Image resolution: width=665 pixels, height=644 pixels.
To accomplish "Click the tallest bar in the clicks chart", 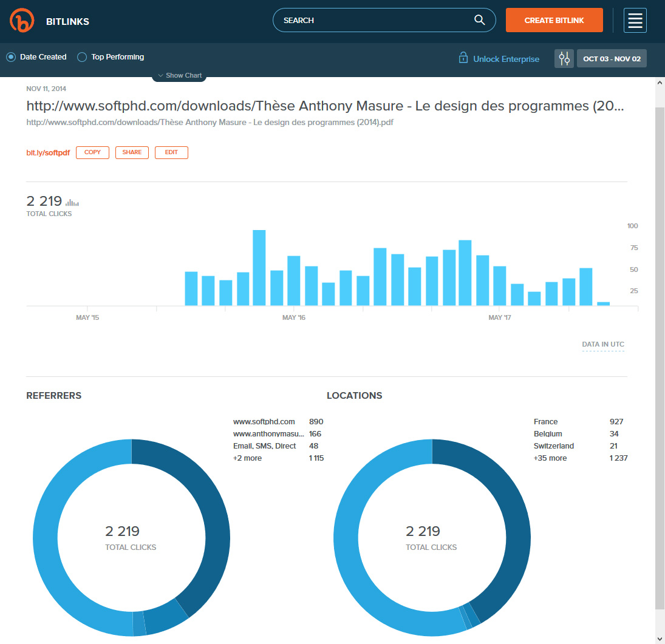I will tap(259, 267).
